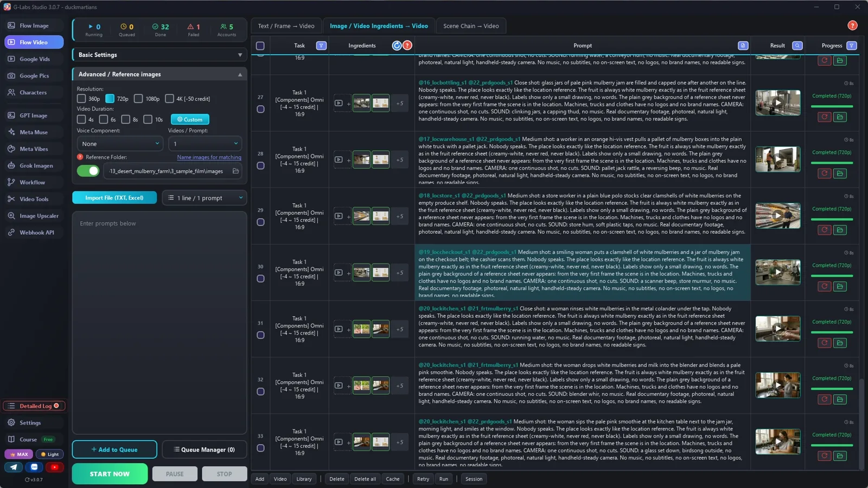Toggle 1080p resolution checkbox
868x488 pixels.
coord(138,99)
